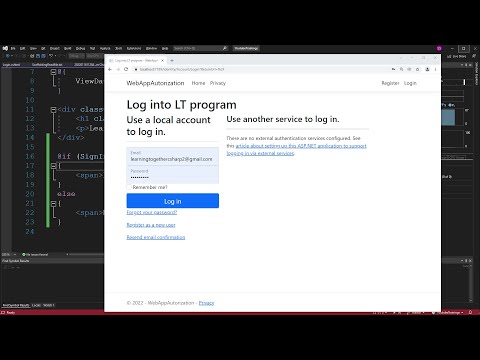This screenshot has height=360, width=480.
Task: Click line number 16 in the editor
Action: 30,156
